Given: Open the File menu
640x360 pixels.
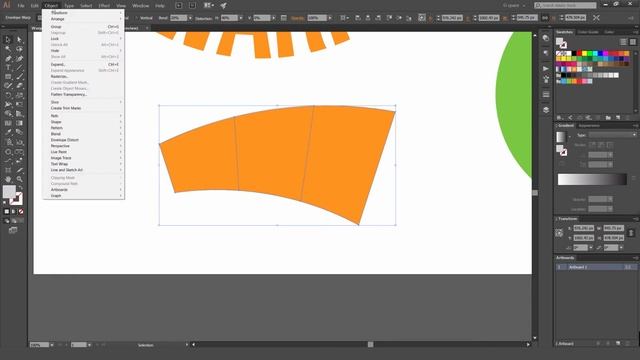Looking at the screenshot, I should (21, 6).
